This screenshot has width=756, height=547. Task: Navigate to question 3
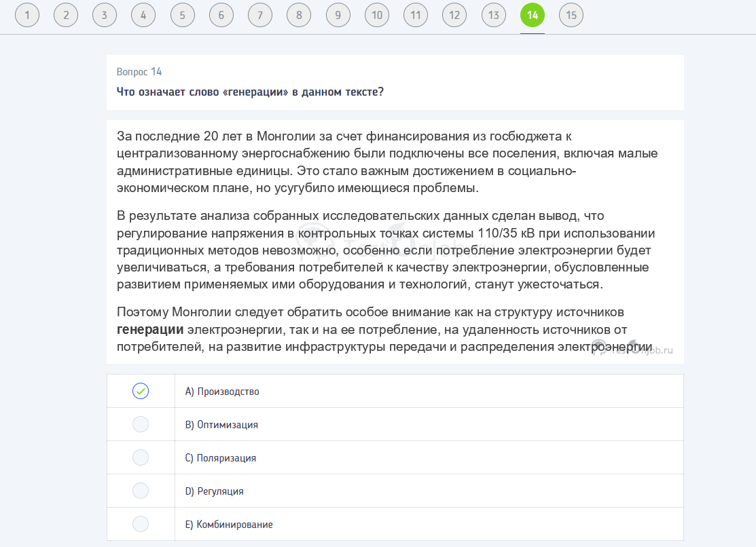coord(105,14)
